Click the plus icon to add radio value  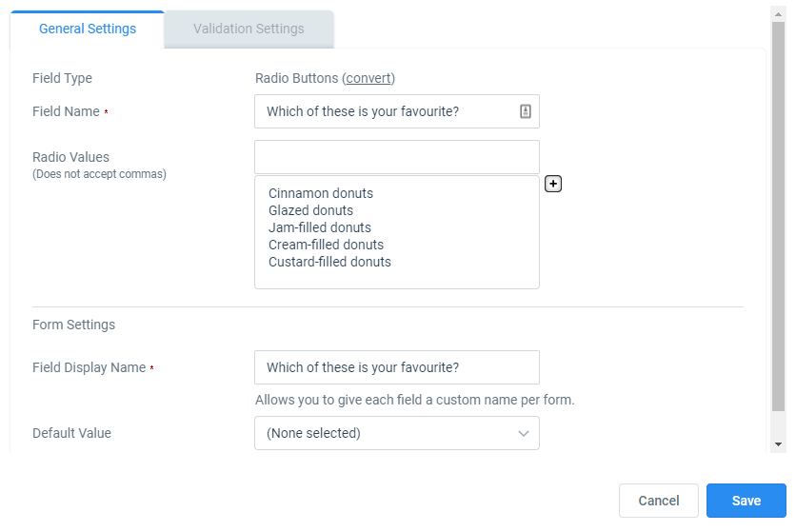[x=553, y=184]
